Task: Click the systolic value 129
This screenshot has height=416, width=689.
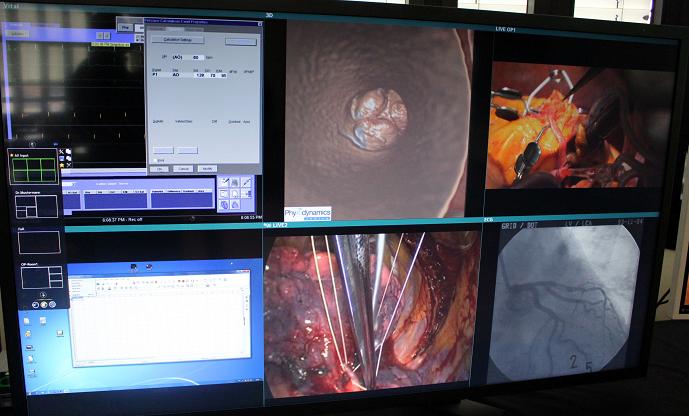Action: click(200, 76)
